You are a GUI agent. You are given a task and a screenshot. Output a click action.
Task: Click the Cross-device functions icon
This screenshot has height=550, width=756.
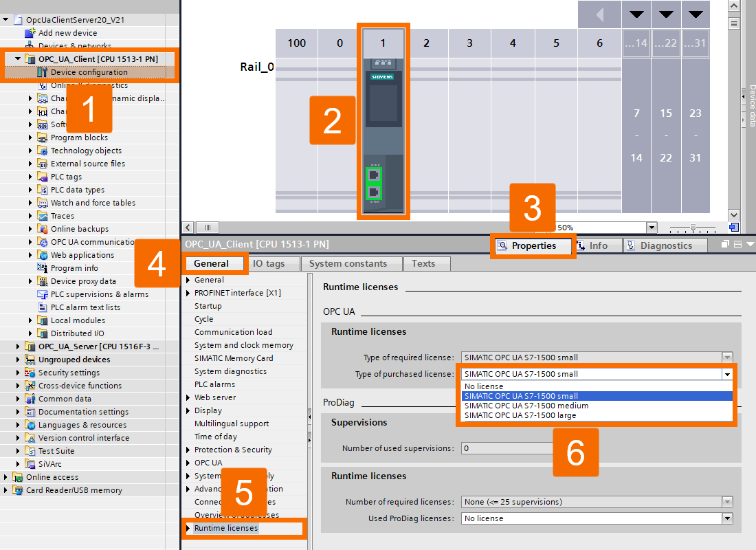(30, 386)
